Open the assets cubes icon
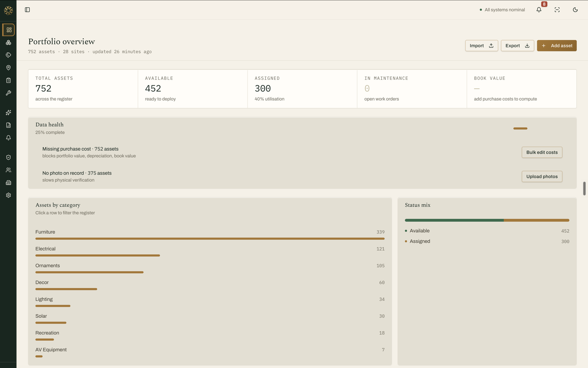Screen dimensions: 588x368 point(9,43)
